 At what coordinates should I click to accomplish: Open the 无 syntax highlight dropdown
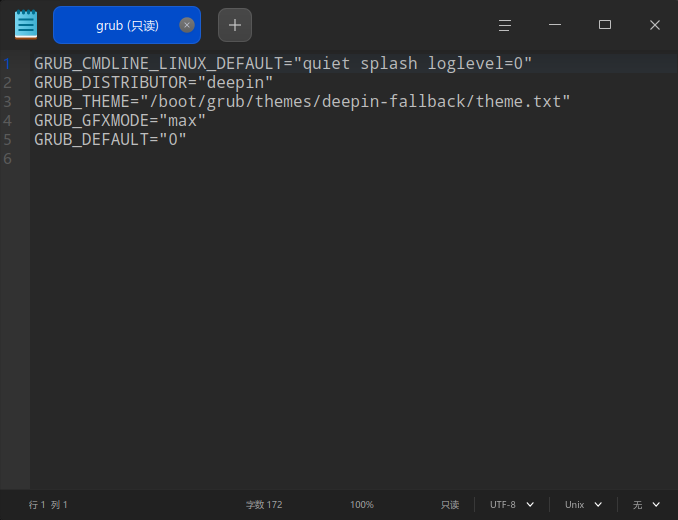646,504
